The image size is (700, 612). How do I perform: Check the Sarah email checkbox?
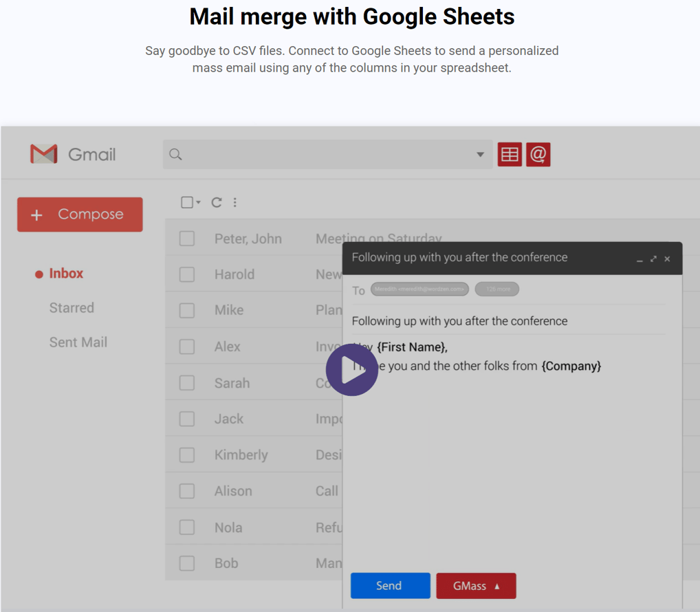(187, 382)
